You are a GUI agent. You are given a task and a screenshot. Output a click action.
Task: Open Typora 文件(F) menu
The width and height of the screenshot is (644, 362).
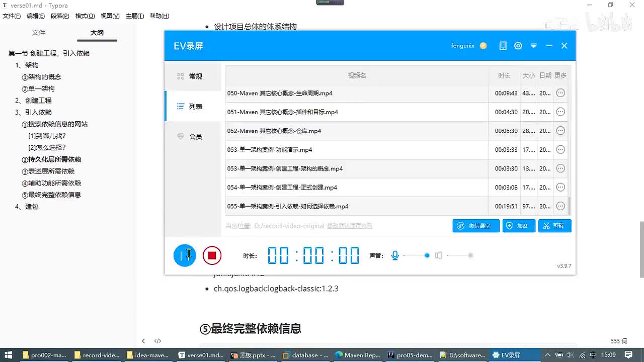pos(12,16)
